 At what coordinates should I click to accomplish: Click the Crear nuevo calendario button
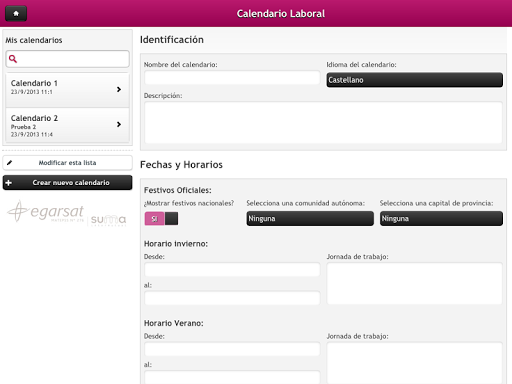[x=67, y=183]
